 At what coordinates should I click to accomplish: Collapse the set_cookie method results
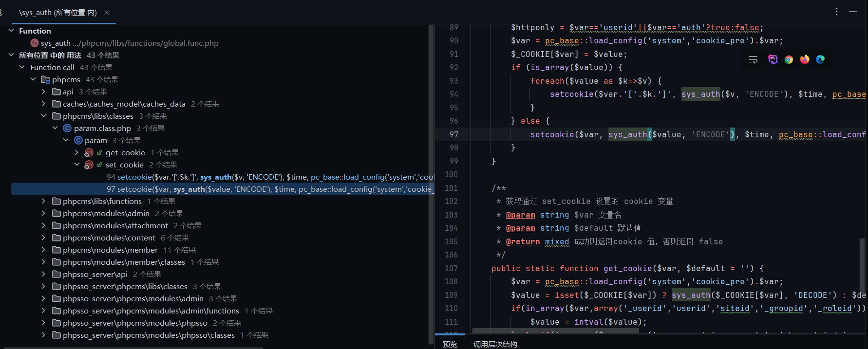coord(77,165)
